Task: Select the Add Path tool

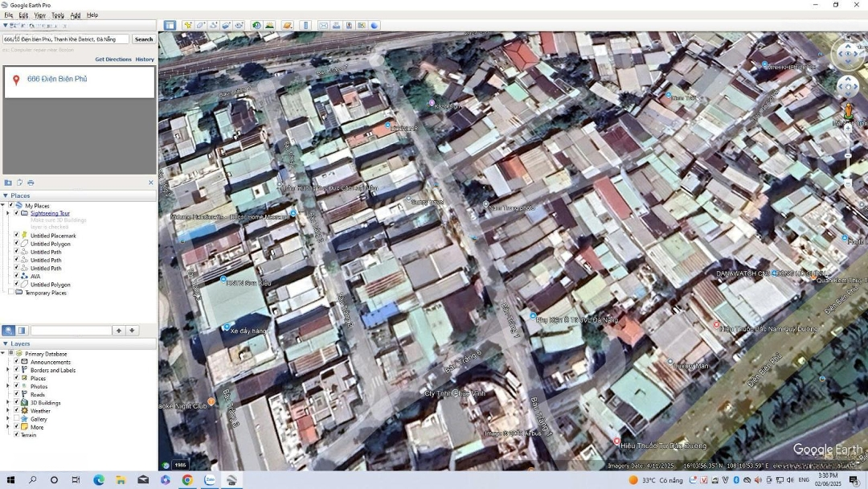Action: [214, 26]
